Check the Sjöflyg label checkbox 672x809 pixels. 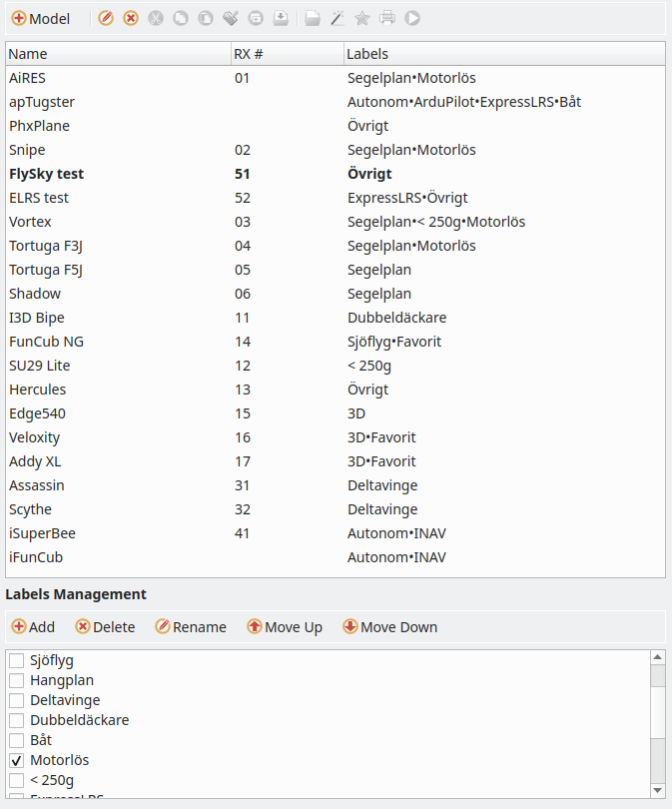(15, 660)
